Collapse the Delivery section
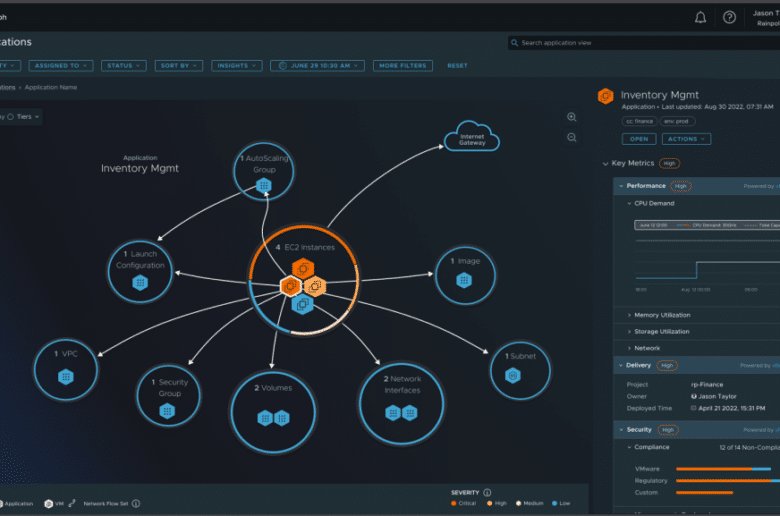780x516 pixels. [x=621, y=366]
